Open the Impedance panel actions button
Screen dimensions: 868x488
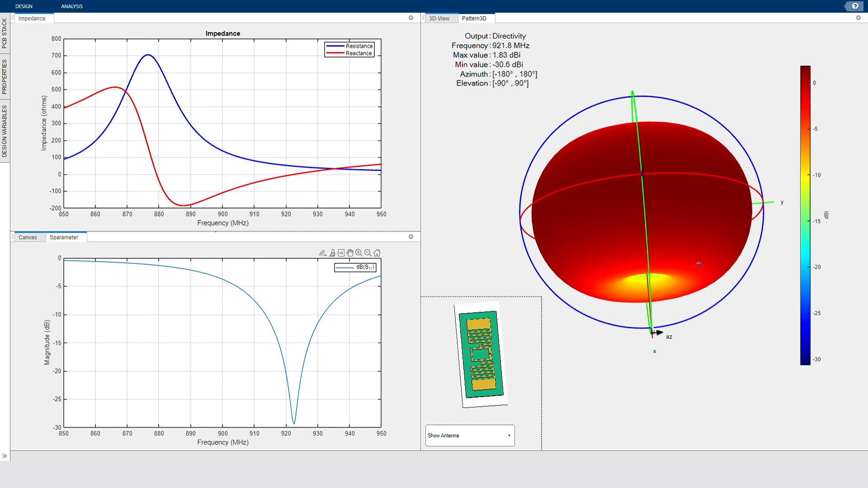411,18
